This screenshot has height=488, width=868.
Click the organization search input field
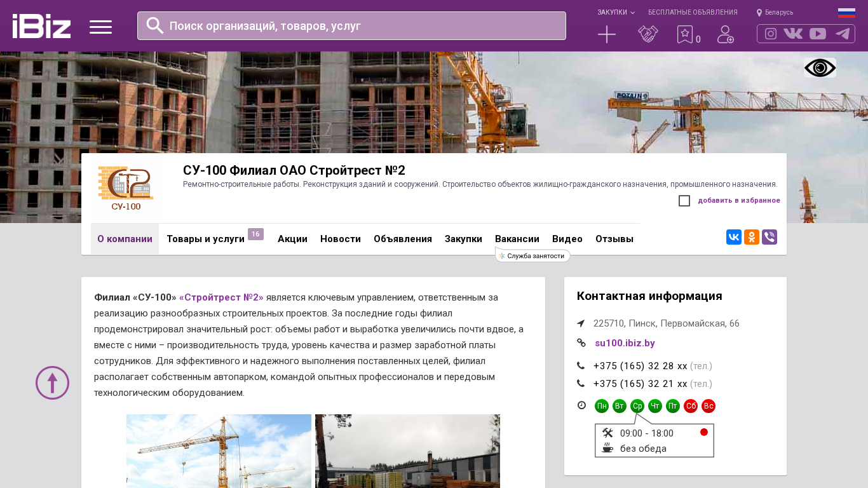tap(362, 26)
